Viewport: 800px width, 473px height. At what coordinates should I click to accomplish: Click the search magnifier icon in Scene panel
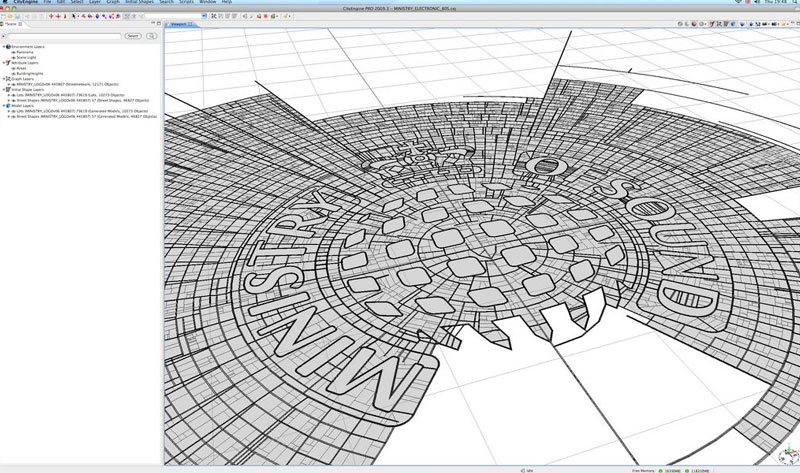click(151, 35)
